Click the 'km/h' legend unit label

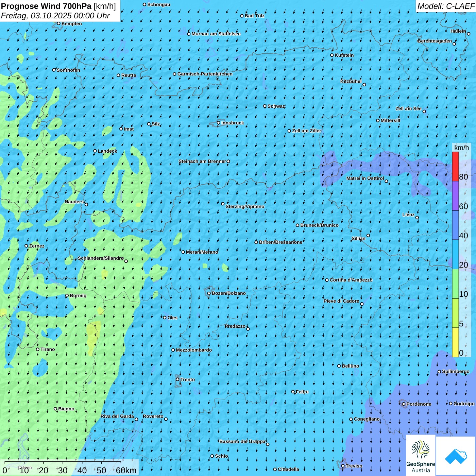point(461,148)
